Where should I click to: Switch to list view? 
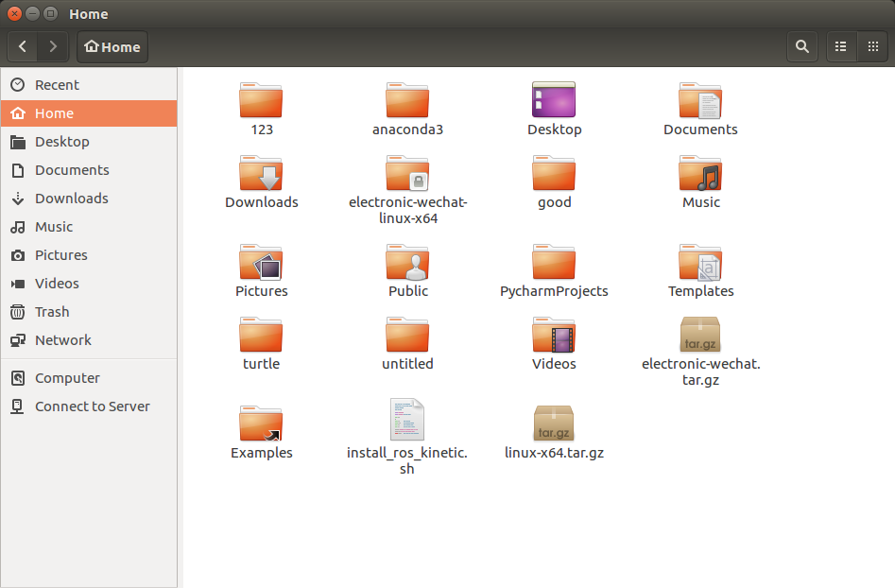(x=840, y=45)
